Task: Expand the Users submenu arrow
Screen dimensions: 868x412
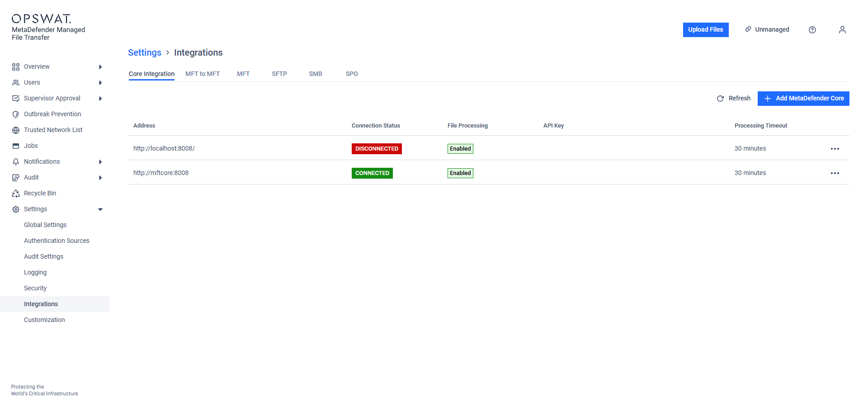Action: tap(100, 83)
